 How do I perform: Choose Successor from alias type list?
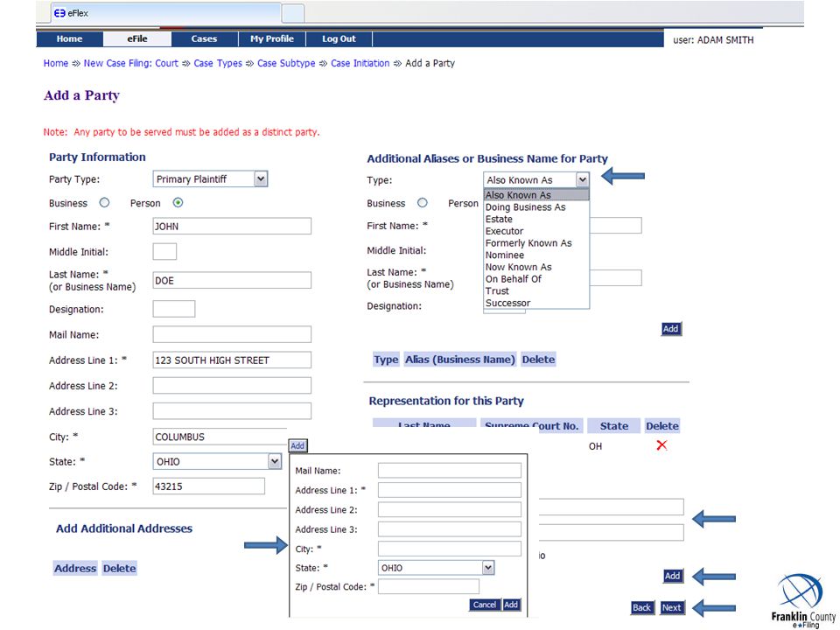(536, 303)
